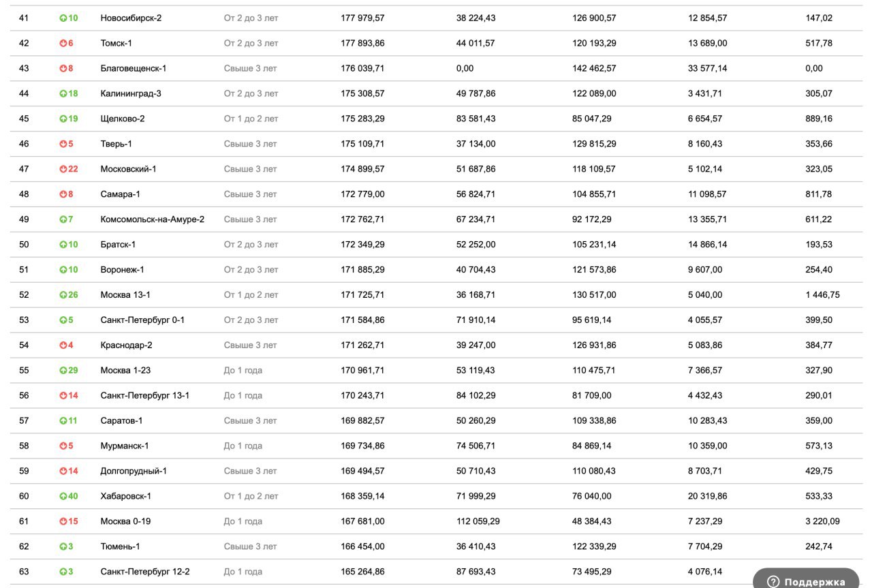The width and height of the screenshot is (872, 588).
Task: Select the Тюмень-1 row name
Action: [x=121, y=546]
